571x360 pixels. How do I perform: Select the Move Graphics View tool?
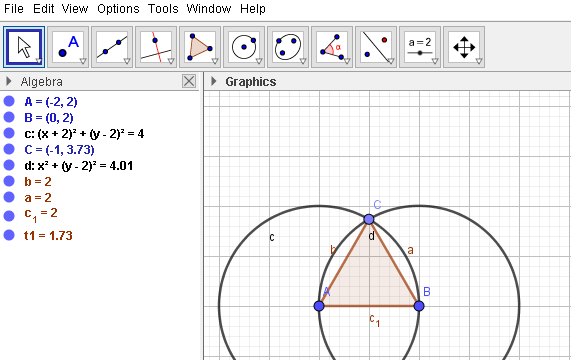tap(464, 47)
